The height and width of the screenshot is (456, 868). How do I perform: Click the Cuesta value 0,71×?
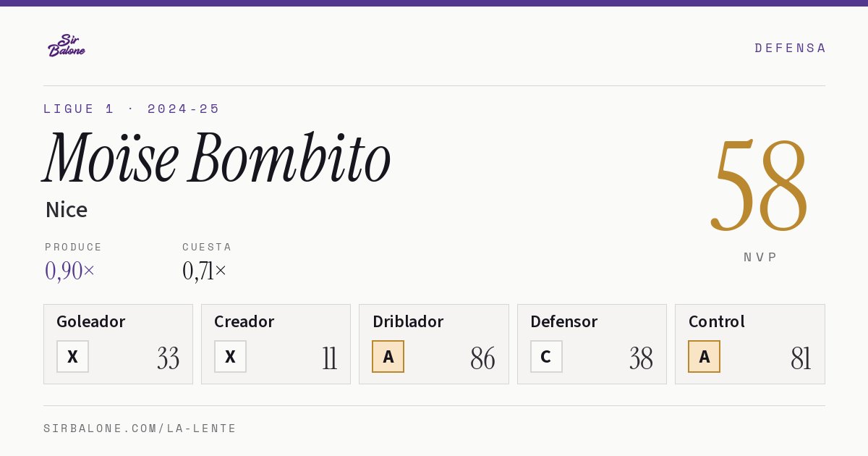pyautogui.click(x=205, y=271)
